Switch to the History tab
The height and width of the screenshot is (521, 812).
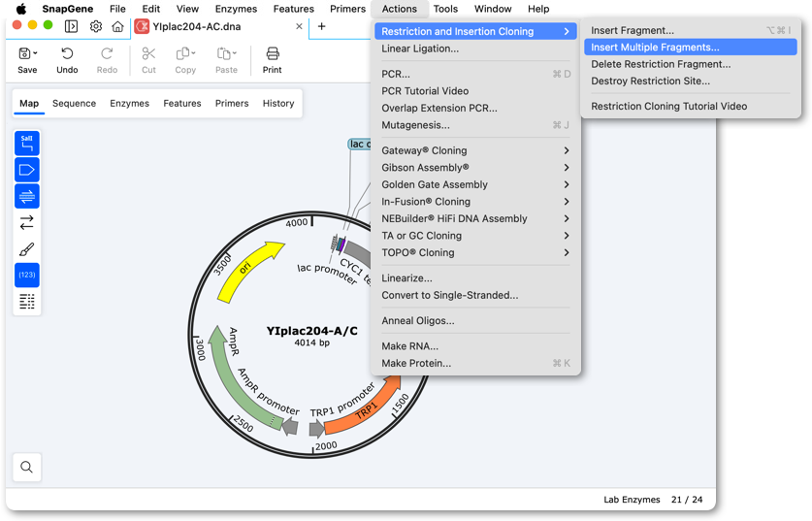(x=278, y=103)
